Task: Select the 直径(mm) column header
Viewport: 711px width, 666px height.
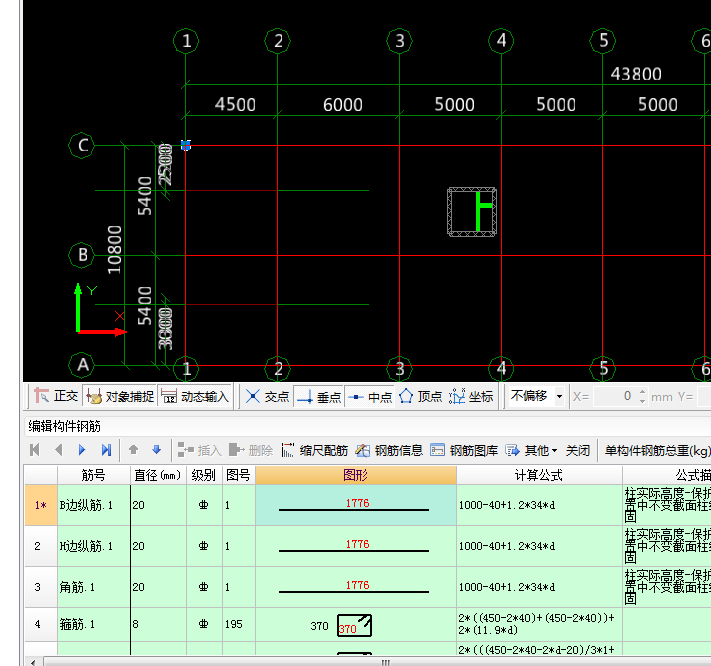Action: tap(158, 475)
